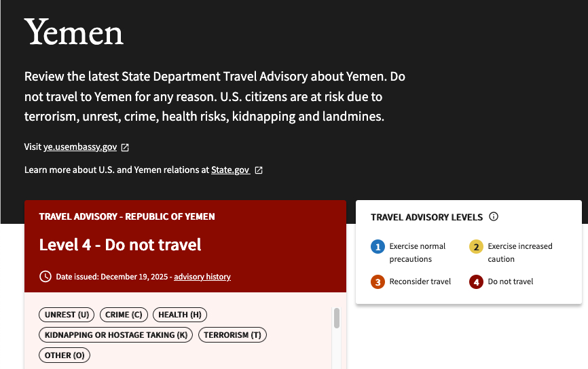Screen dimensions: 588x369
Task: Open the advisory history link
Action: [x=202, y=277]
